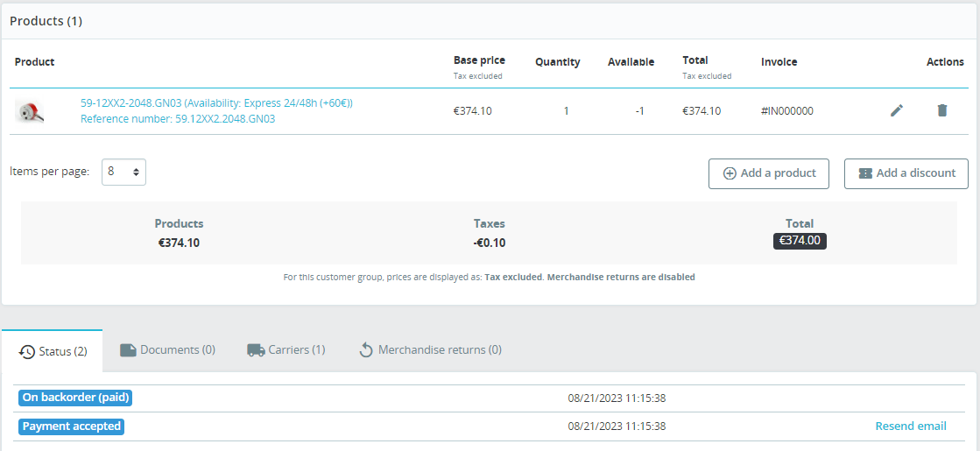Click the document icon on Documents tab
Viewport: 980px width, 451px height.
(128, 350)
